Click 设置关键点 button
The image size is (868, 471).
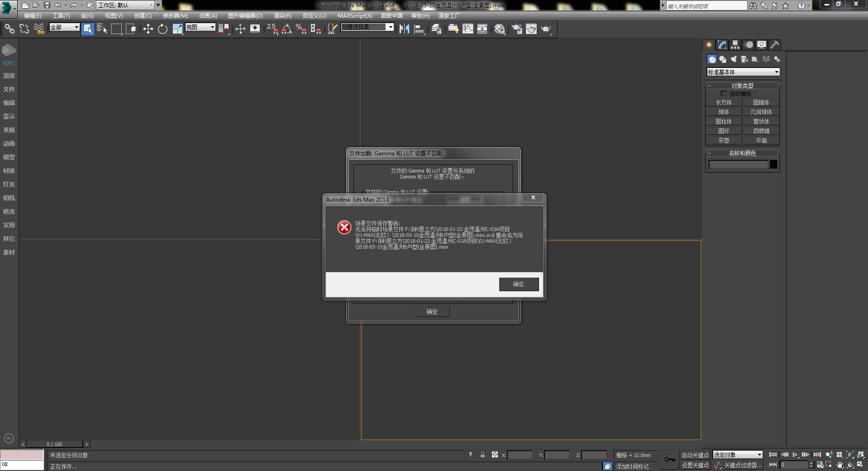695,465
